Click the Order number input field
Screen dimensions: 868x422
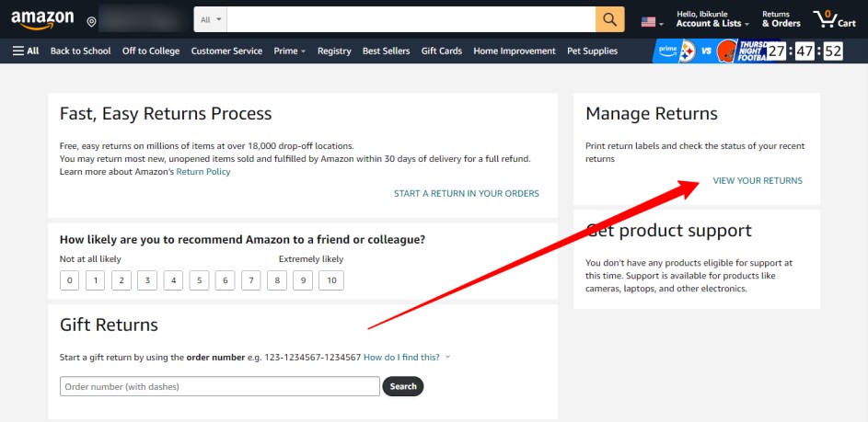pos(220,386)
